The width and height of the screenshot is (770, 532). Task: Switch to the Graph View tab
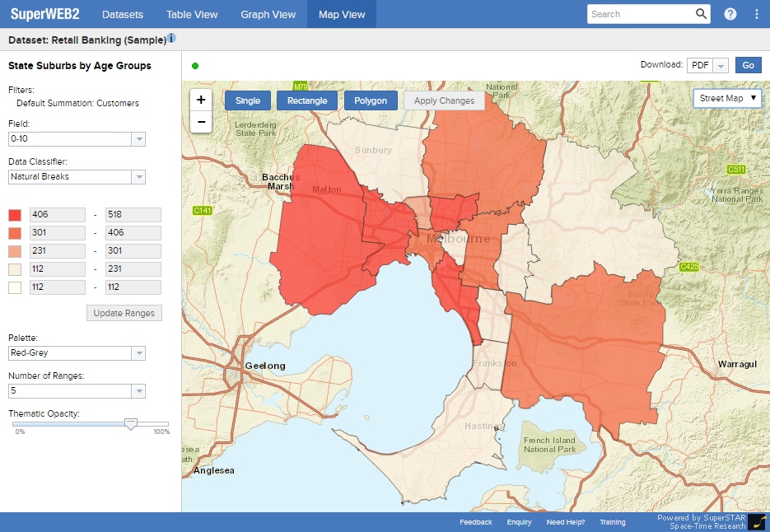[268, 15]
